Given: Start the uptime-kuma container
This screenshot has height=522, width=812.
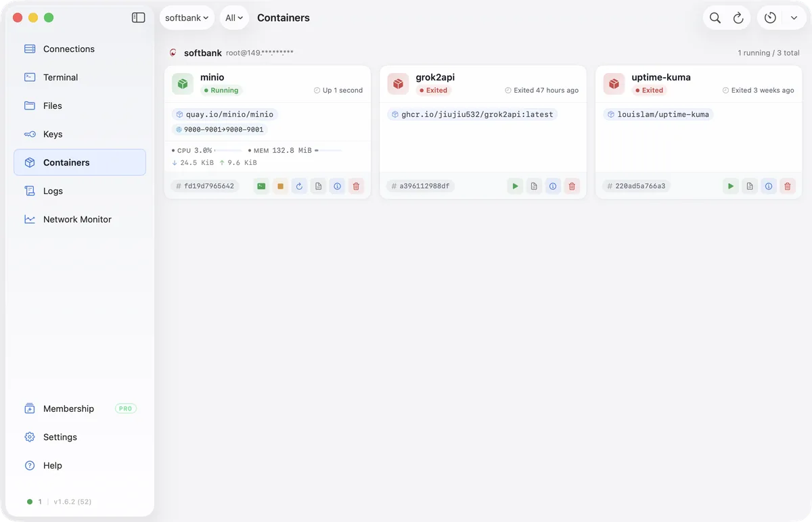Looking at the screenshot, I should point(730,186).
